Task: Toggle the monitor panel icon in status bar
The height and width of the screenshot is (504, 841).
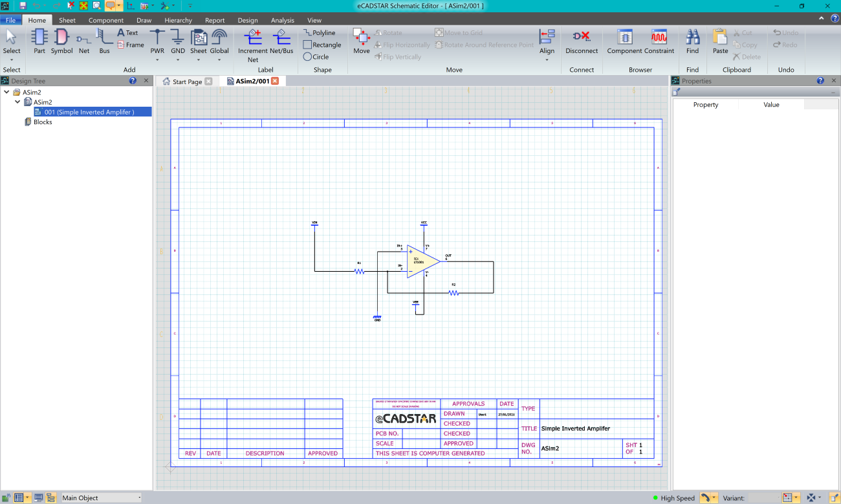Action: (x=38, y=498)
